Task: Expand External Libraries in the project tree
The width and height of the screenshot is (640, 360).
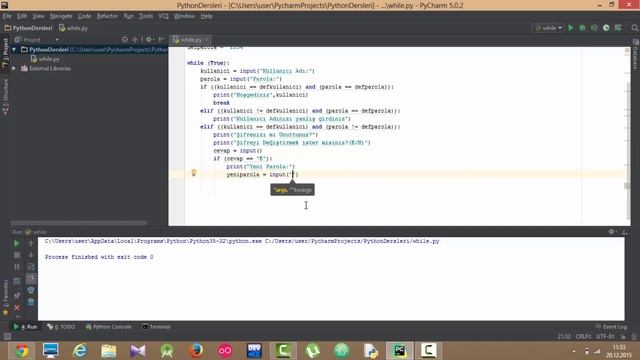Action: (14, 69)
